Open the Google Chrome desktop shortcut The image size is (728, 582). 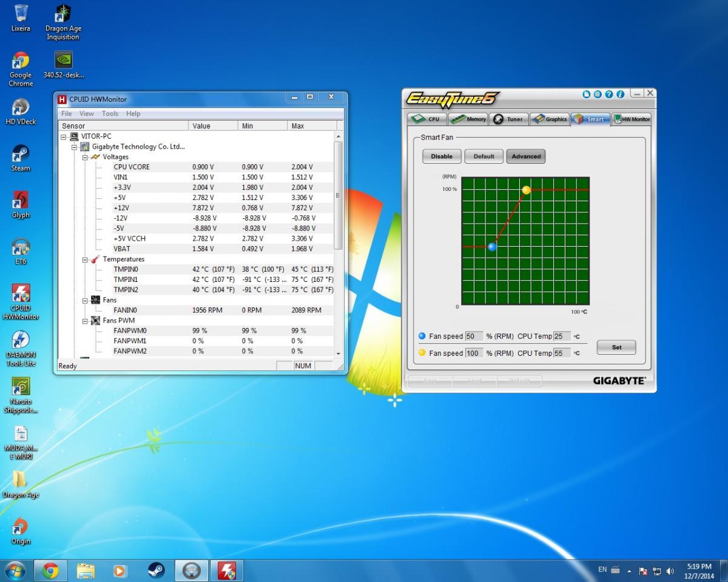pos(21,69)
